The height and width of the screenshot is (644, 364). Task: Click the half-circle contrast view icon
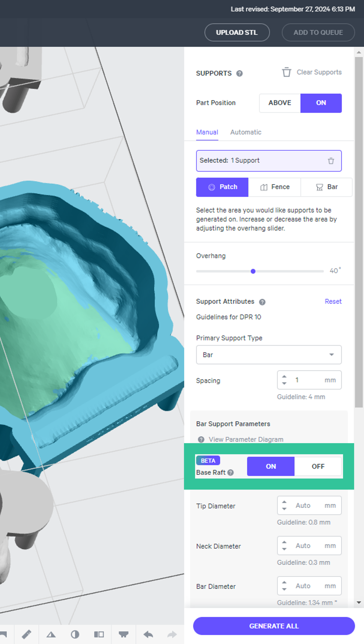[x=75, y=634]
